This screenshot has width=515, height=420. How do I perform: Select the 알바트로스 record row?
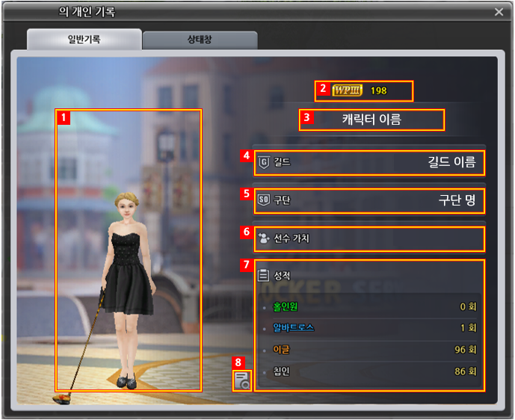click(x=369, y=328)
